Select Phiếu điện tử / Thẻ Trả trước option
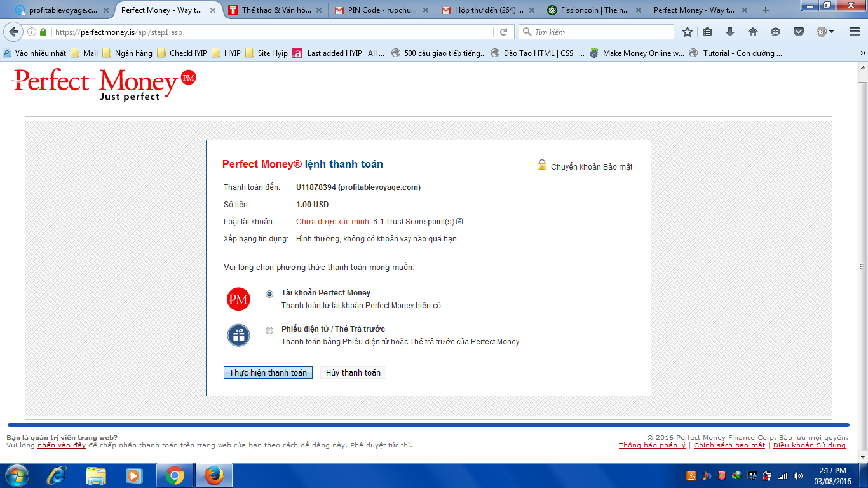 (x=269, y=330)
